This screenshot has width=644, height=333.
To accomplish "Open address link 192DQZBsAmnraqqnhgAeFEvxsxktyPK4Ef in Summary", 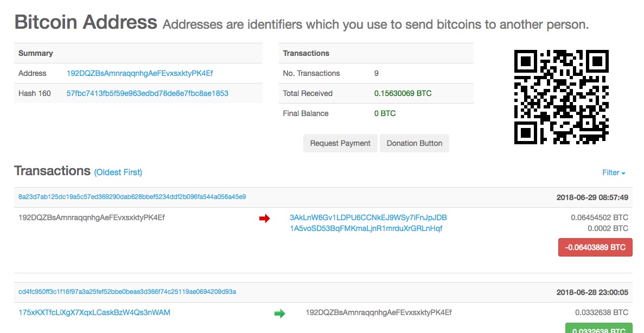I will pos(140,73).
